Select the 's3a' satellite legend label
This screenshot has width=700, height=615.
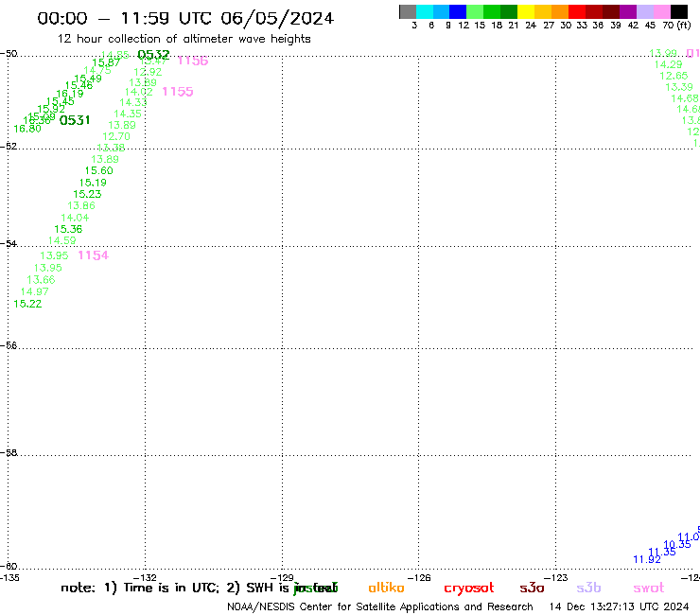(532, 588)
